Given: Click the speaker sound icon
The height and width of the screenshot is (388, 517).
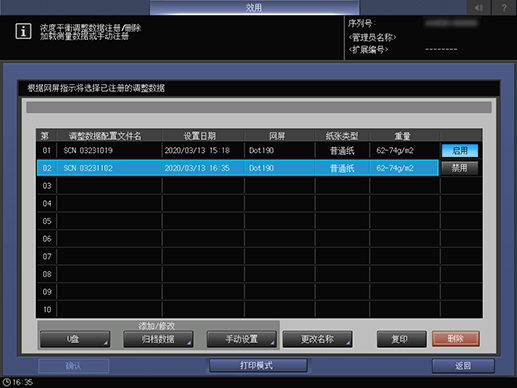Looking at the screenshot, I should pyautogui.click(x=479, y=7).
